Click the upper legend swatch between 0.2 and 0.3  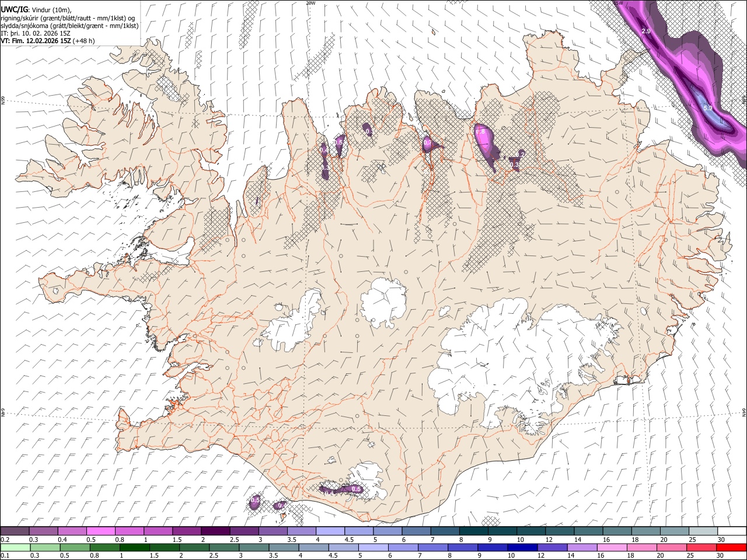[15, 531]
